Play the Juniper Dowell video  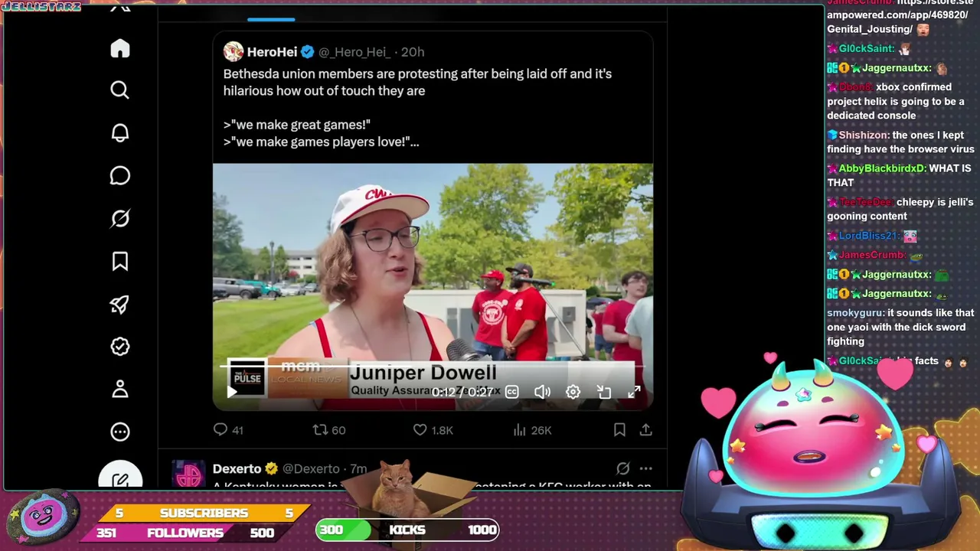click(232, 392)
